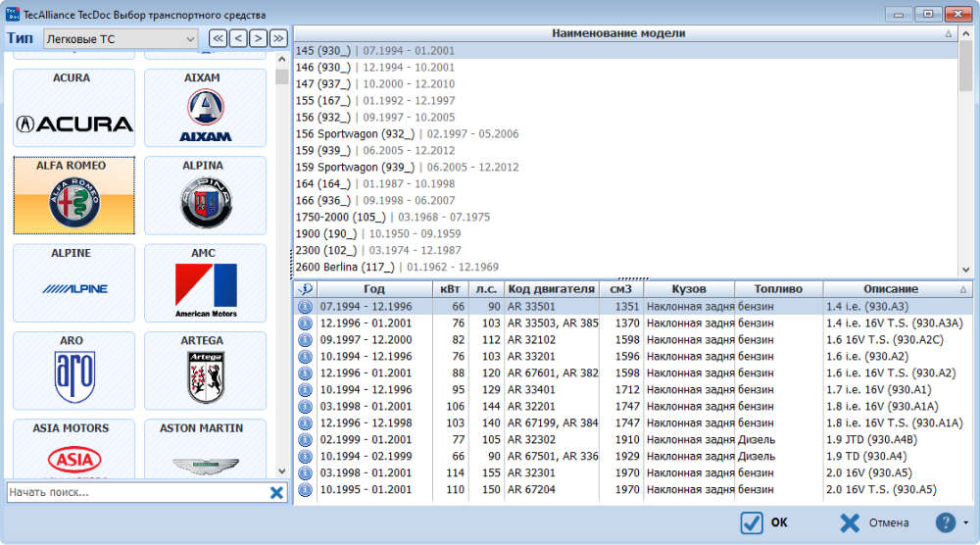980x545 pixels.
Task: Select engine code cell AR 67204
Action: pyautogui.click(x=552, y=489)
